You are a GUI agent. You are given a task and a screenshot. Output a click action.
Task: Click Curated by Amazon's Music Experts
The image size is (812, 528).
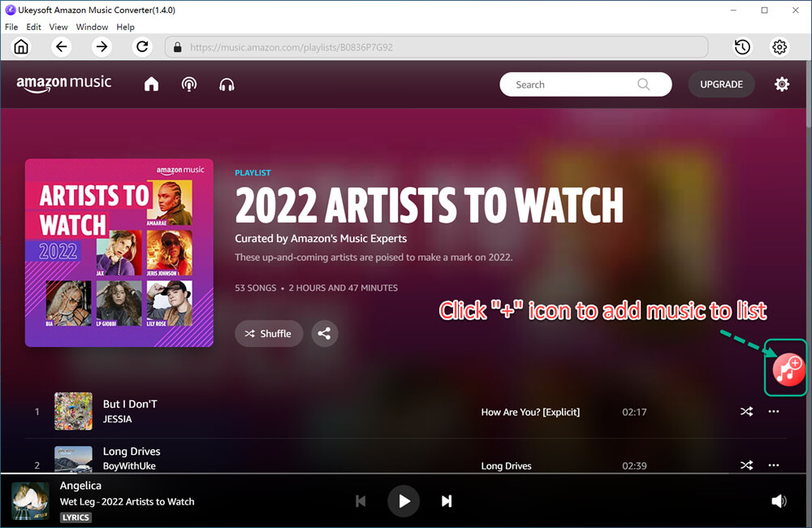pyautogui.click(x=321, y=238)
